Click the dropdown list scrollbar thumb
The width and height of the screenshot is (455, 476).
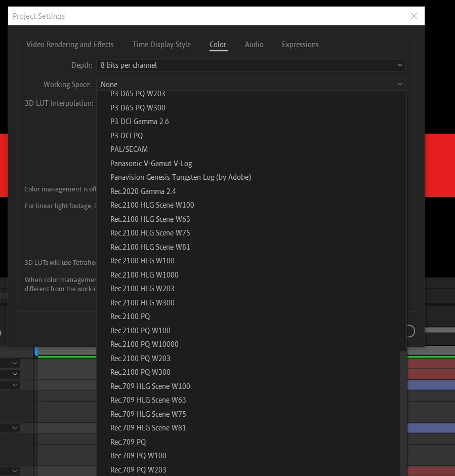tap(403, 414)
